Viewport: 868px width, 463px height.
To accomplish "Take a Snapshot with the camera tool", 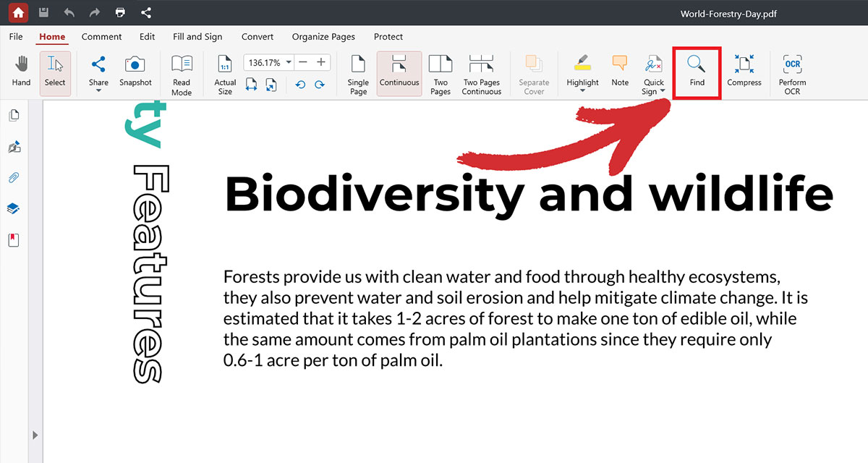I will tap(135, 72).
